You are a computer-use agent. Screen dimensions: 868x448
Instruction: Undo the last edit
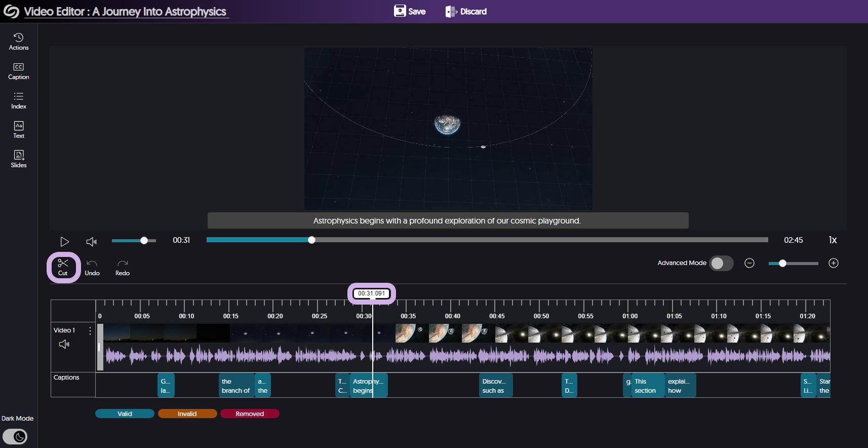(x=92, y=267)
